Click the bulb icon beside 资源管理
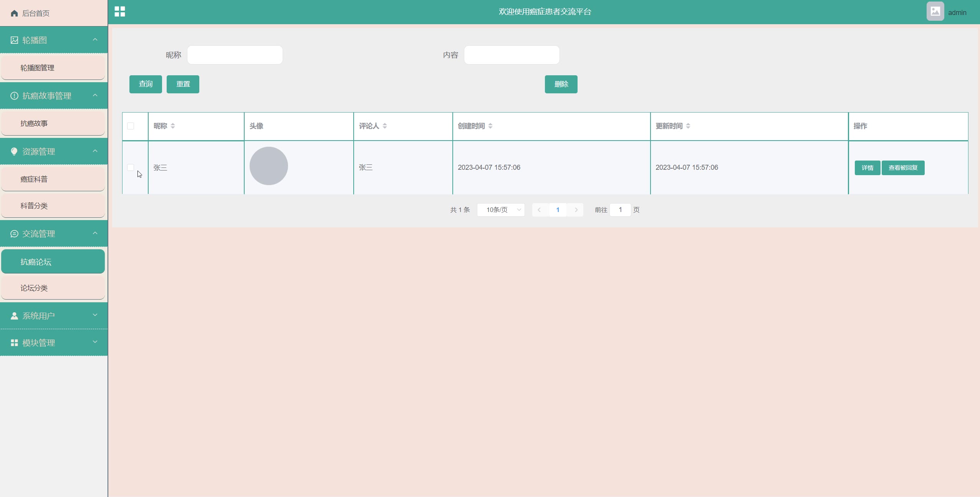Screen dimensions: 980x497 14,151
